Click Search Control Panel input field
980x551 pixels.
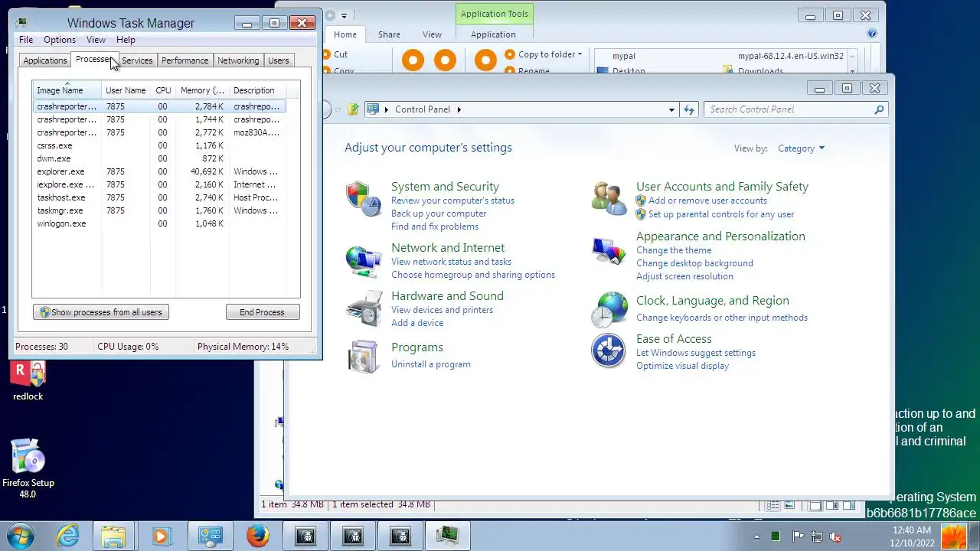point(790,109)
